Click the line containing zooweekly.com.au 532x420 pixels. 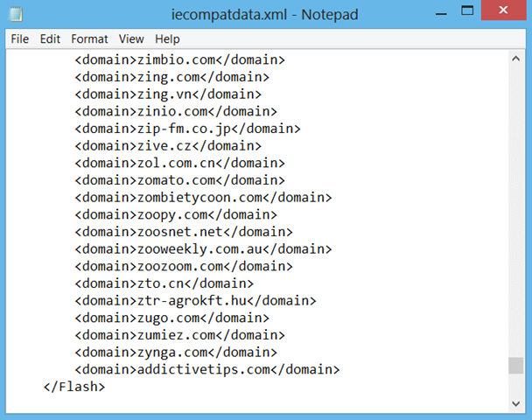[203, 249]
